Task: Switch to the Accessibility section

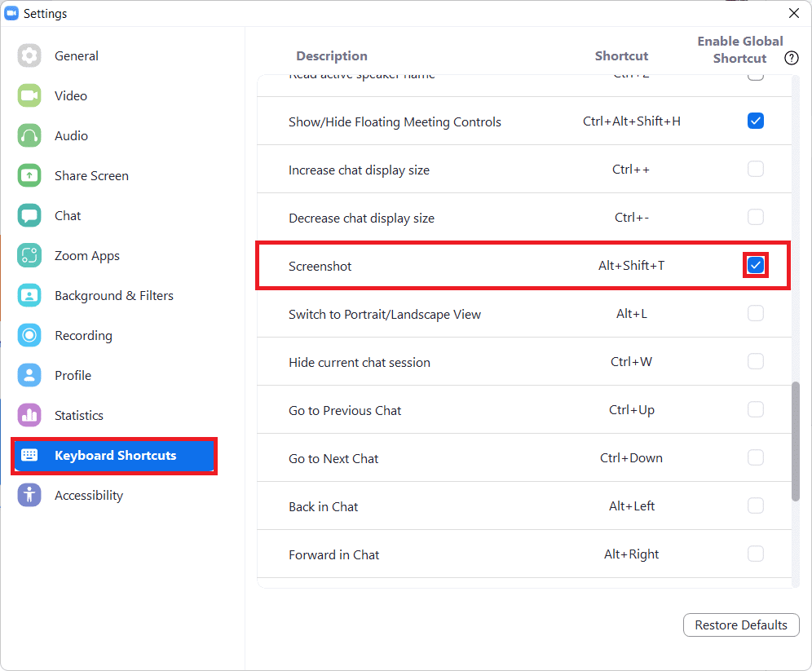Action: 88,495
